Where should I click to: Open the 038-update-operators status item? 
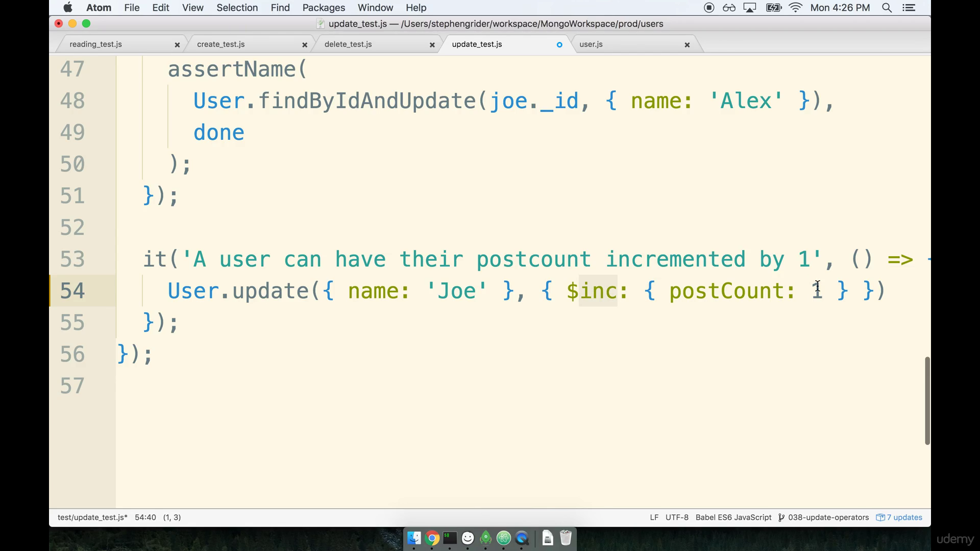(x=824, y=517)
